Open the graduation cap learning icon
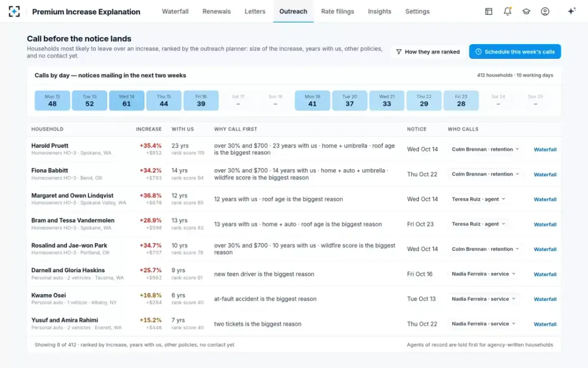The width and height of the screenshot is (588, 368). [526, 11]
